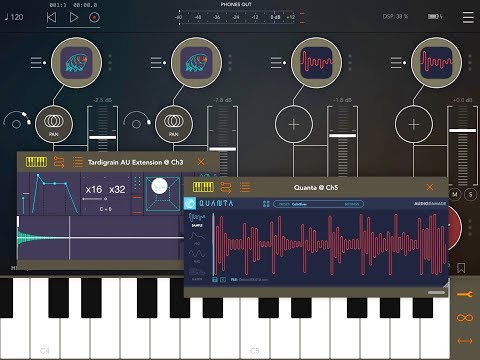Toggle mute (M) on the rightmost channel
The height and width of the screenshot is (360, 480).
pyautogui.click(x=455, y=194)
